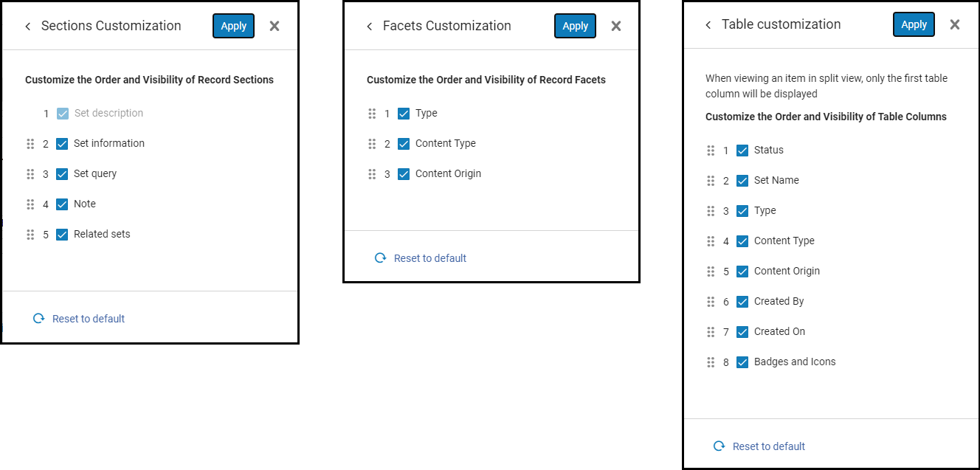This screenshot has height=470, width=980.
Task: Grab drag handle for Set information section
Action: tap(30, 144)
